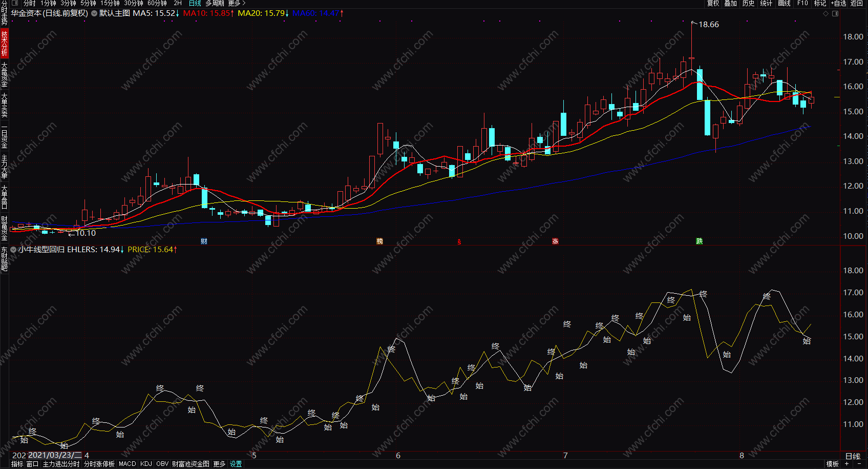Select the OBV indicator
The image size is (868, 469).
pyautogui.click(x=162, y=464)
